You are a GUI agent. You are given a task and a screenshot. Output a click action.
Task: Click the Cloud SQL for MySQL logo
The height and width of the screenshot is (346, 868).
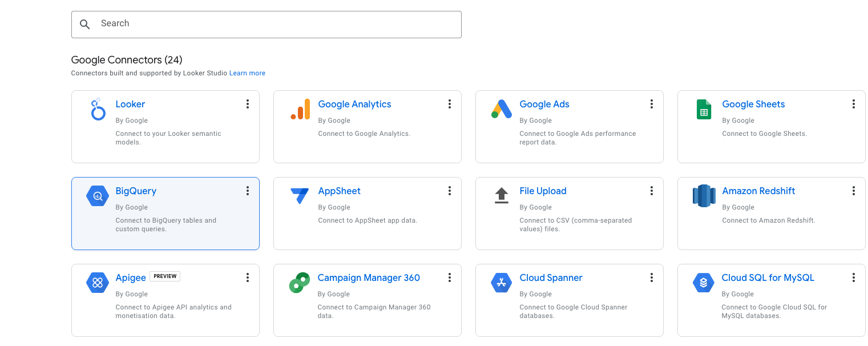tap(704, 283)
